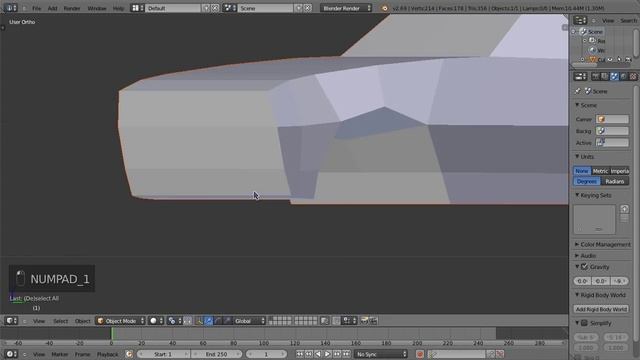Open the Timeline Playback menu
This screenshot has width=640, height=360.
click(107, 354)
